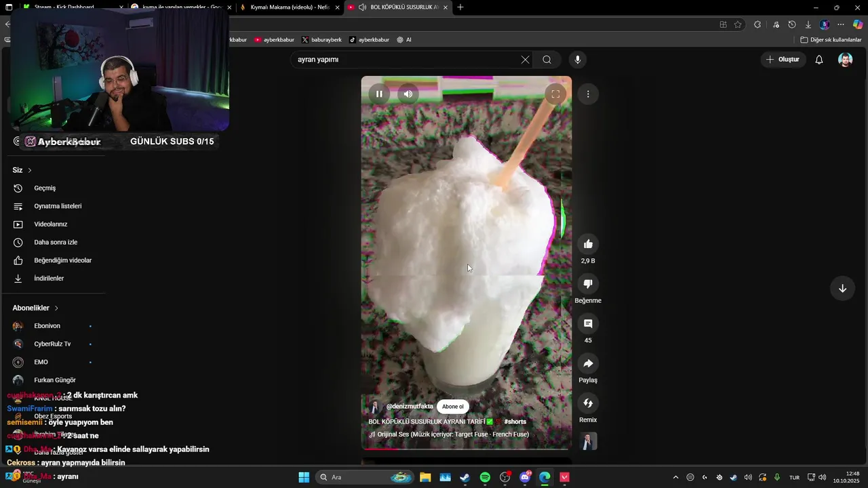Pause the playing YouTube Short
The image size is (868, 488).
[x=379, y=94]
